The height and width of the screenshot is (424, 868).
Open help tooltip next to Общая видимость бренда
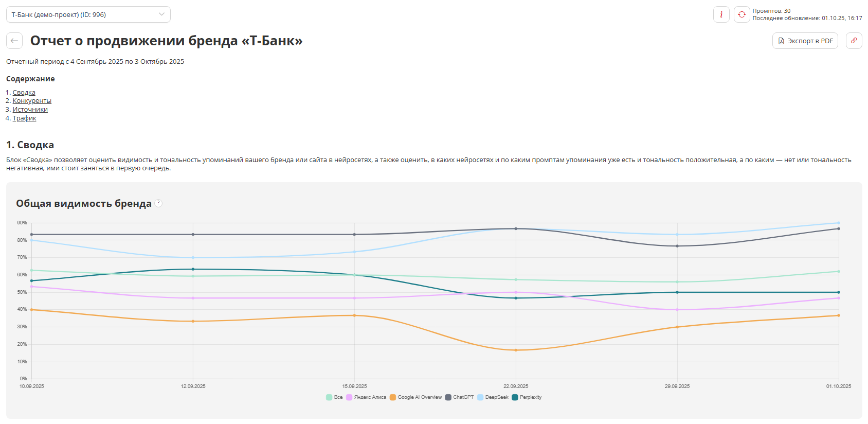158,203
